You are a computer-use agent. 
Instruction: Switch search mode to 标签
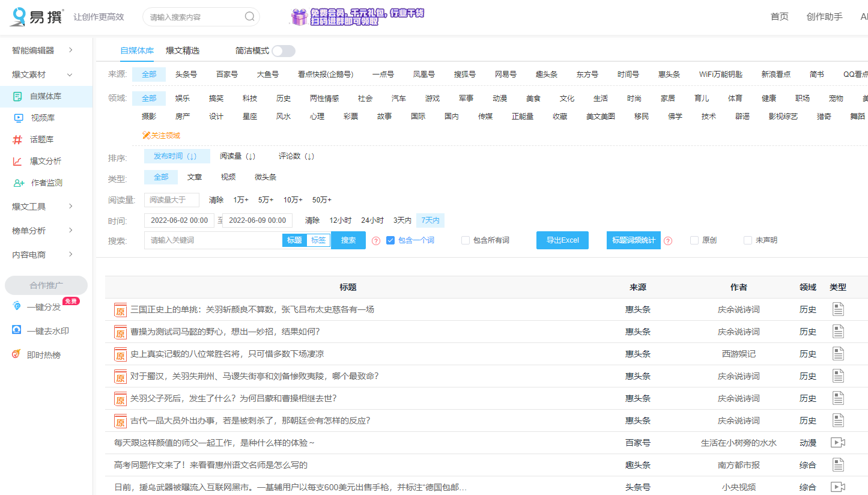(x=318, y=240)
